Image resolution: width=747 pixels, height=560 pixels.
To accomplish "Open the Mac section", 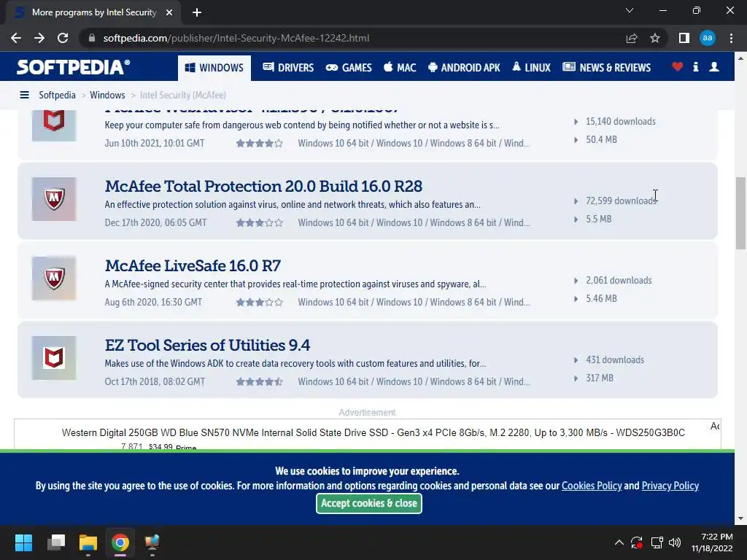I will 400,68.
